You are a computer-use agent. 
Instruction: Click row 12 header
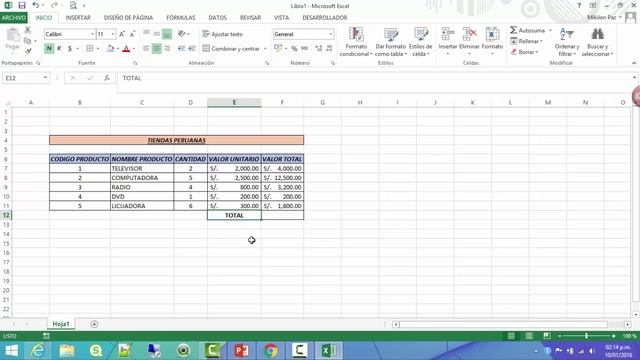coord(6,215)
